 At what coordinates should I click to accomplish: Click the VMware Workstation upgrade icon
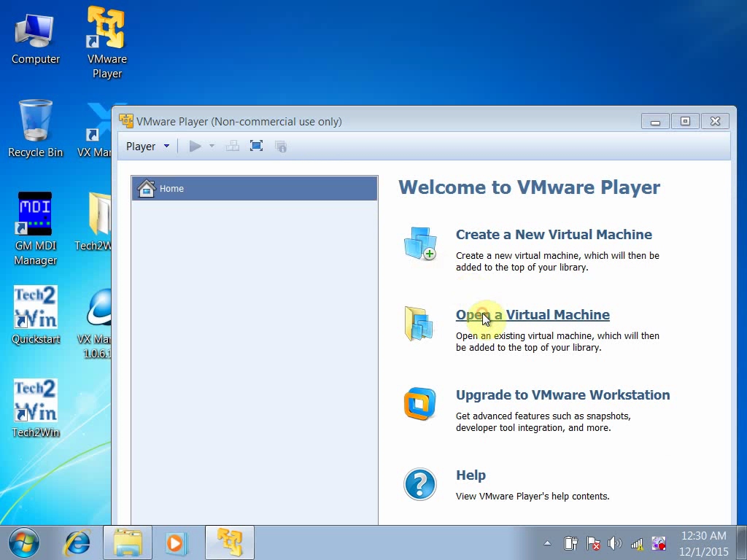click(x=419, y=404)
